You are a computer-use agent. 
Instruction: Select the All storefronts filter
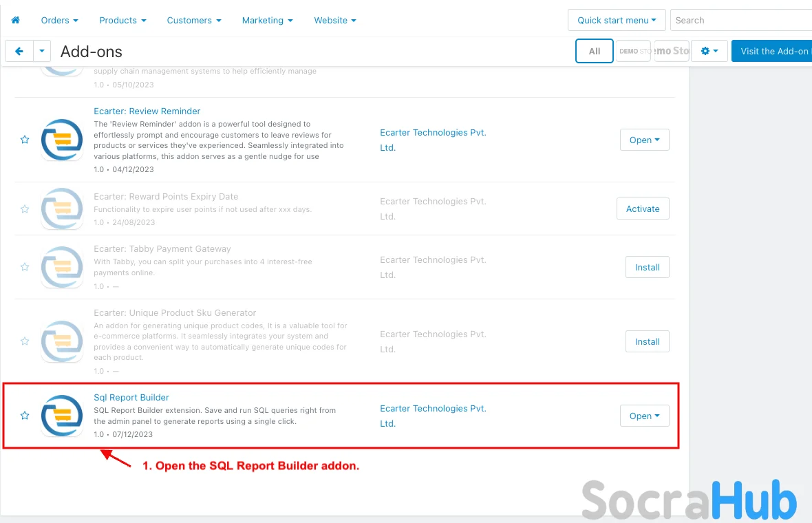point(595,51)
